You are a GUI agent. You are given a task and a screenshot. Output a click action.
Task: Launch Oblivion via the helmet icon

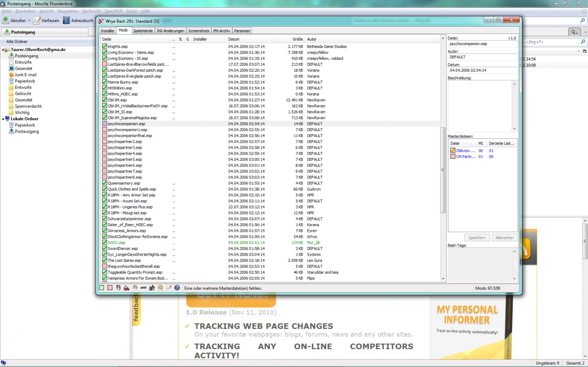(118, 288)
